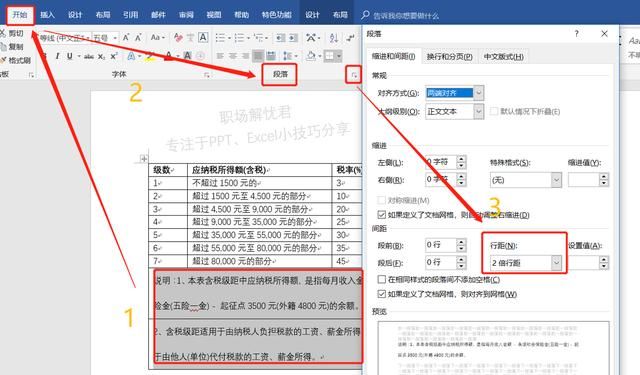The height and width of the screenshot is (375, 640).
Task: Open the 插入 (Insert) ribbon tab
Action: (x=47, y=15)
